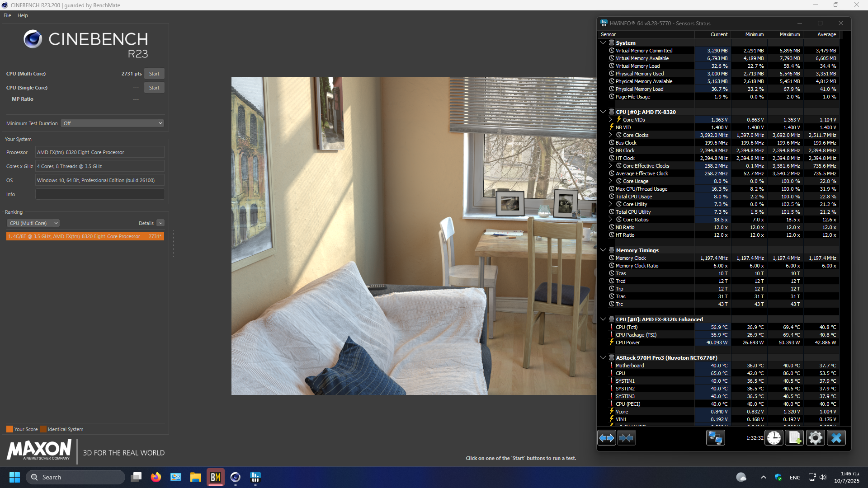Expand the Core Ratios row
Screen dimensions: 868x488
point(610,220)
